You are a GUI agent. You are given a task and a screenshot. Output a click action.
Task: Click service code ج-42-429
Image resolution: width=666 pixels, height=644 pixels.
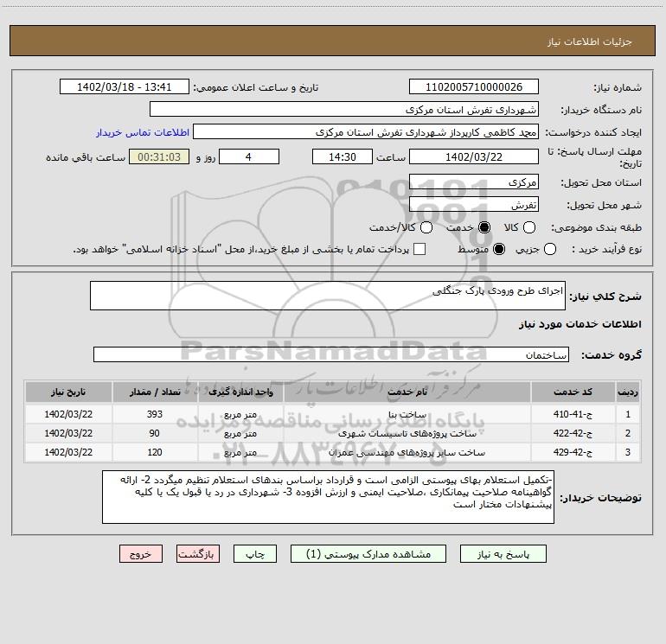(573, 453)
